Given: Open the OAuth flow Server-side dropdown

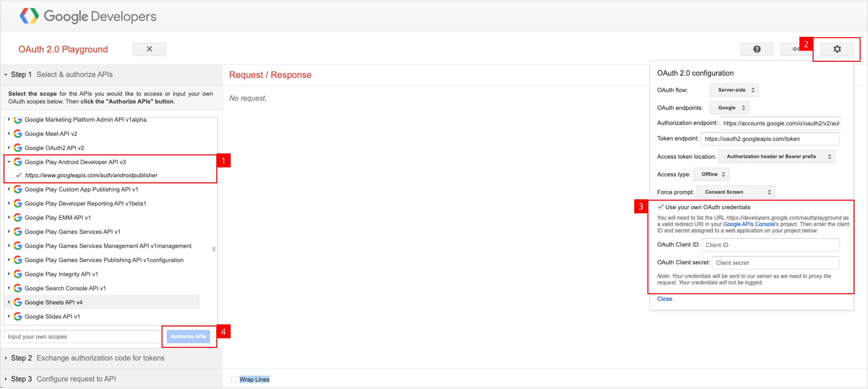Looking at the screenshot, I should [x=734, y=90].
